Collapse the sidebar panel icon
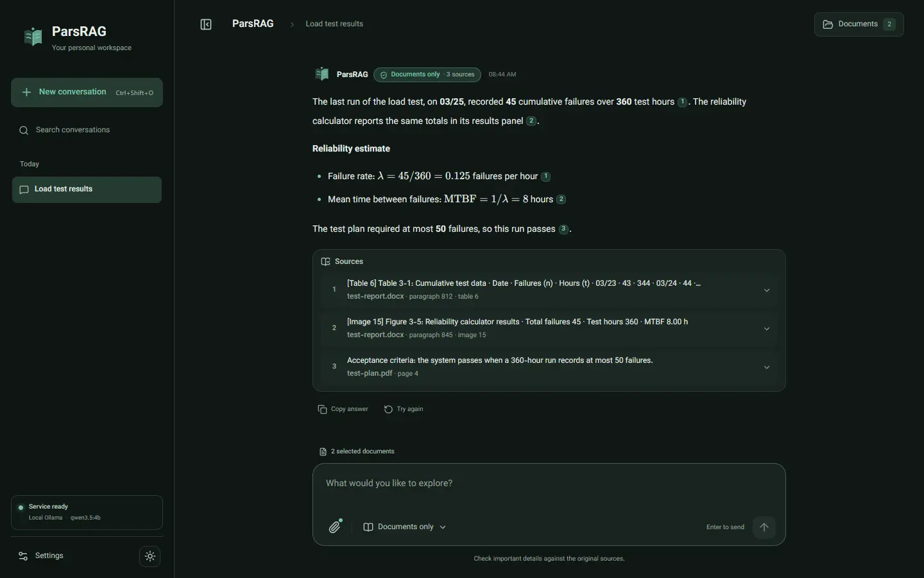Image resolution: width=924 pixels, height=578 pixels. (x=206, y=24)
